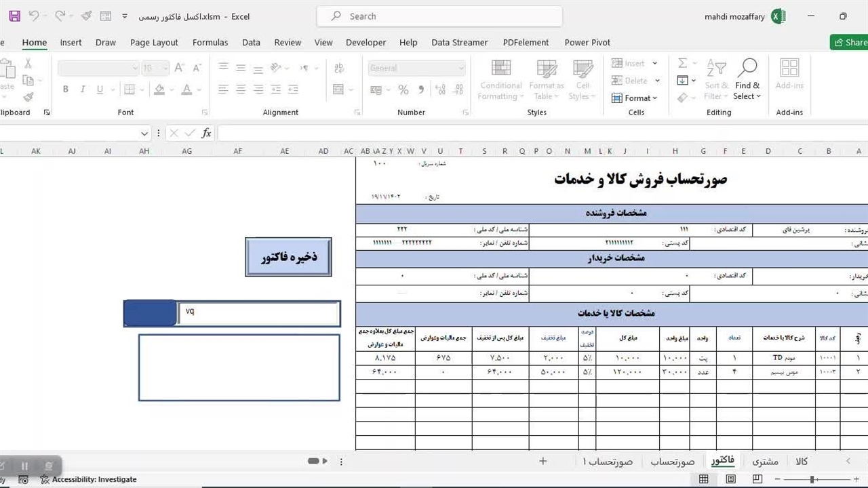Click the Fill Color bucket icon
868x488 pixels.
click(x=159, y=89)
